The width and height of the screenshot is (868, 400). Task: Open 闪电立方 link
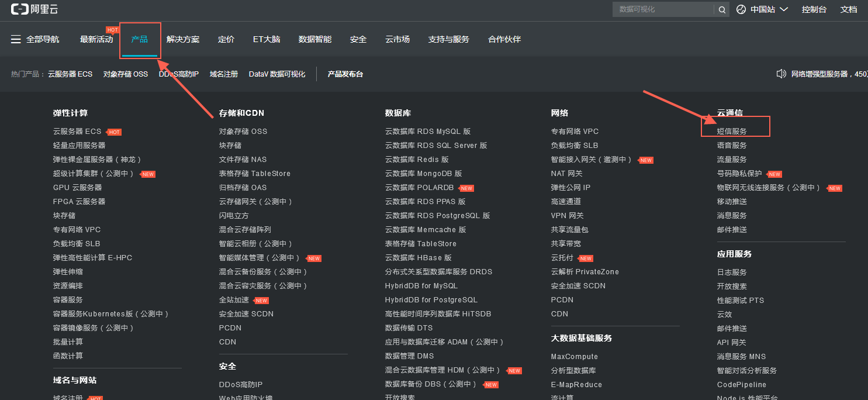[234, 216]
